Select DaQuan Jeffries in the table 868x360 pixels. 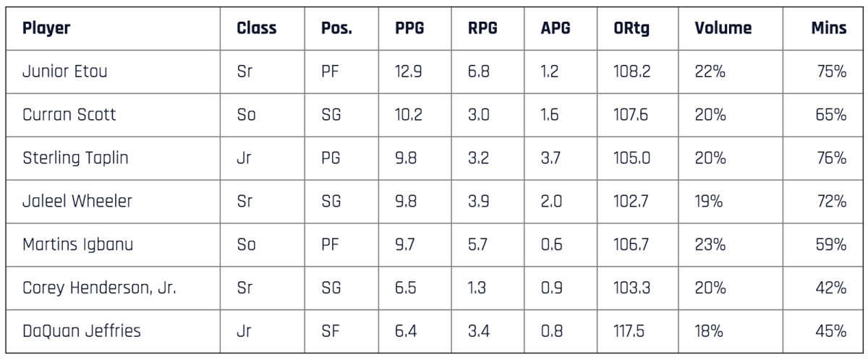coord(81,331)
